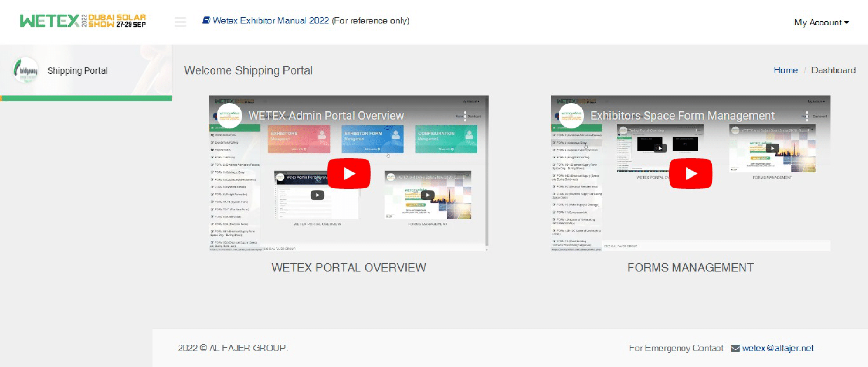Click the Welcome Shipping Portal heading
The height and width of the screenshot is (367, 868).
coord(248,70)
